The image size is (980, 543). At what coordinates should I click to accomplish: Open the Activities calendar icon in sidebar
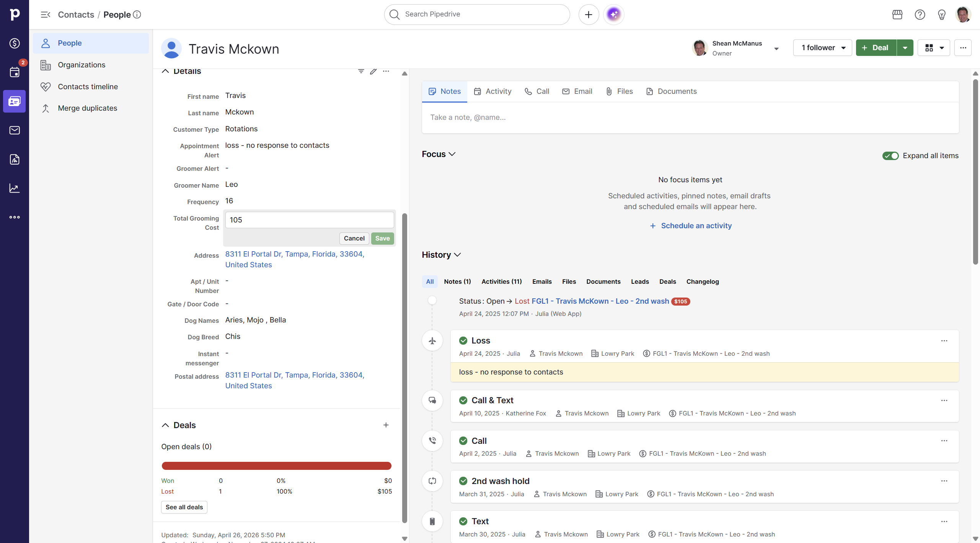tap(15, 72)
